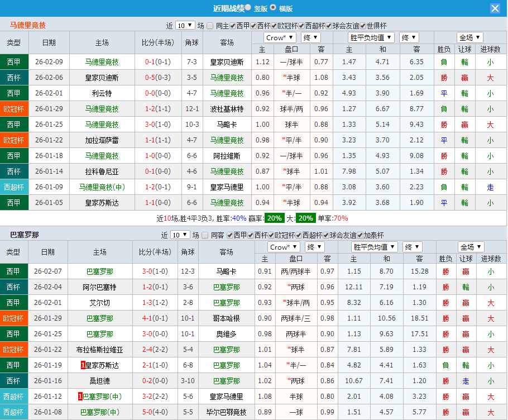The height and width of the screenshot is (420, 508).
Task: Open the 全场 dropdown on the right
Action: (469, 37)
